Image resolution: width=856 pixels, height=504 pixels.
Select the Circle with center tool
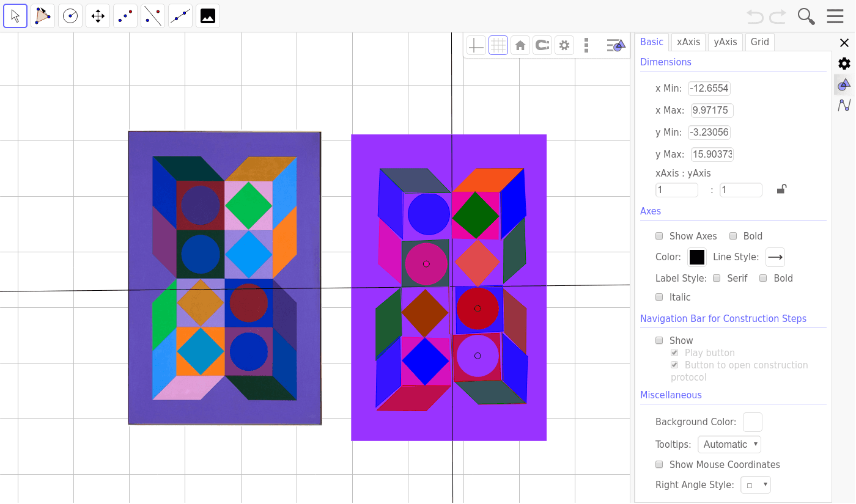[70, 16]
